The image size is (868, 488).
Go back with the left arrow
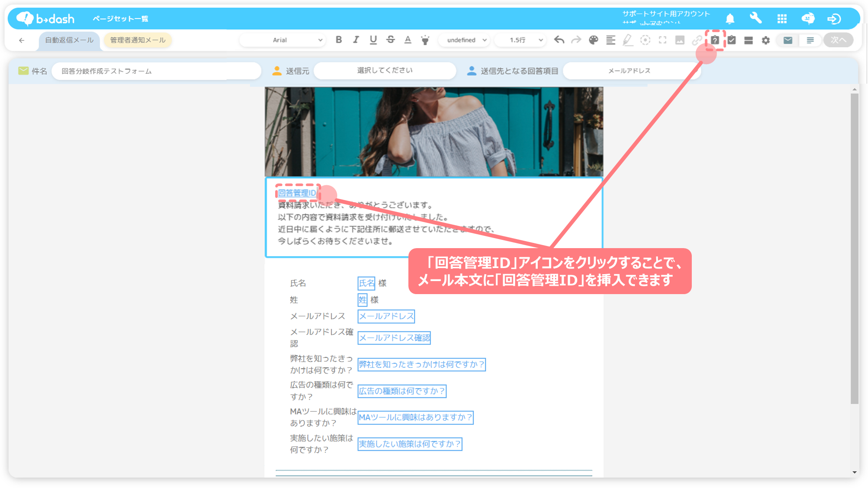pyautogui.click(x=22, y=40)
